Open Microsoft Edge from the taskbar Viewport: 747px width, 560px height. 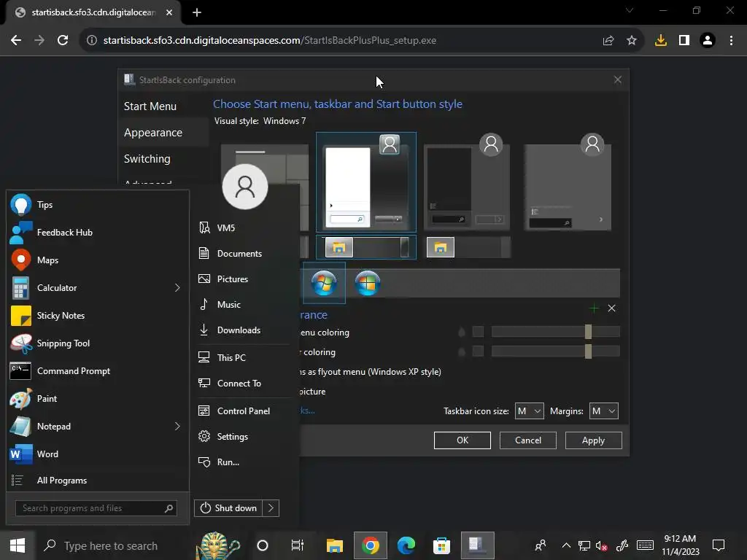point(406,545)
